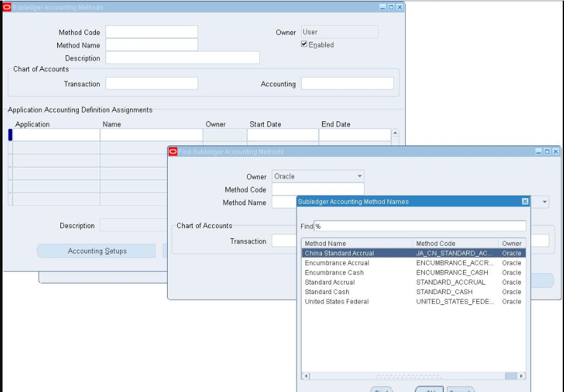564x392 pixels.
Task: Click the first Owner cell in assignments table
Action: (225, 135)
